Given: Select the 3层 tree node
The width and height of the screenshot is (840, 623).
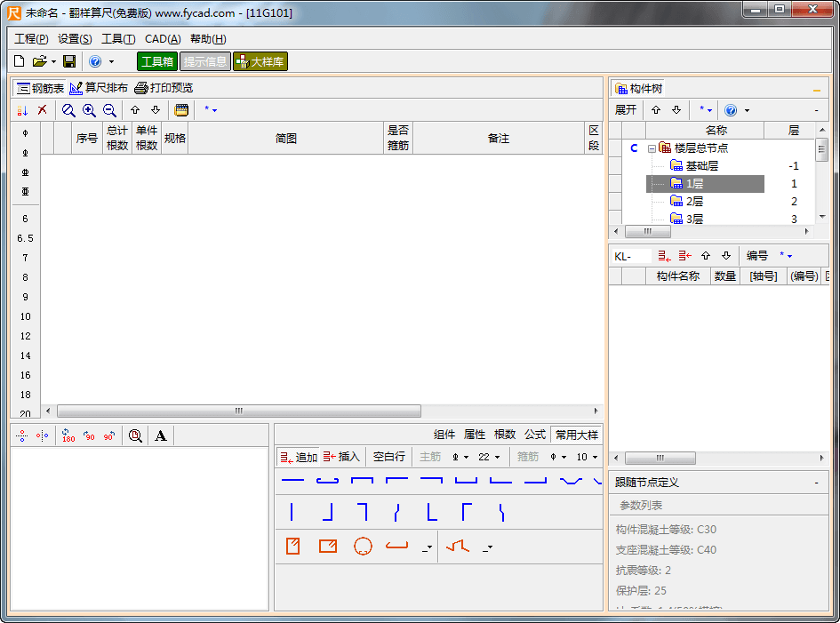Looking at the screenshot, I should click(x=694, y=220).
